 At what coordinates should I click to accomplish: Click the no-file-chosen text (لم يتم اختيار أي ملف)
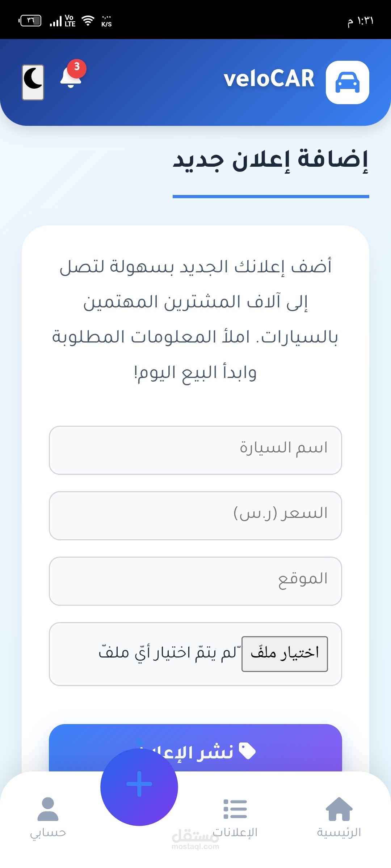168,653
